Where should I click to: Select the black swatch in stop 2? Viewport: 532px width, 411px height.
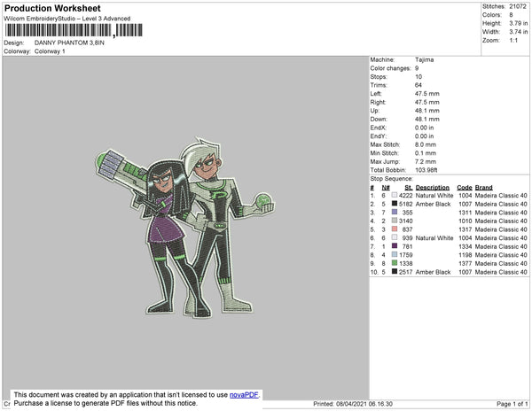395,204
